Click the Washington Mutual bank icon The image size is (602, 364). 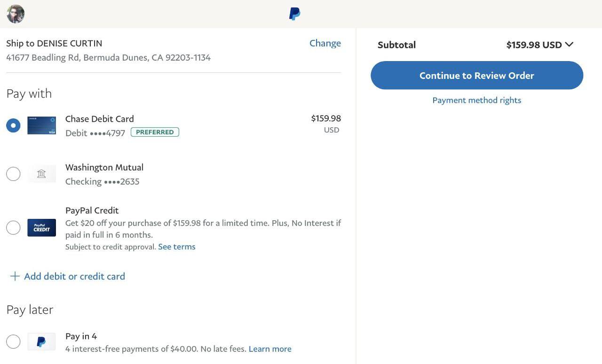(41, 174)
